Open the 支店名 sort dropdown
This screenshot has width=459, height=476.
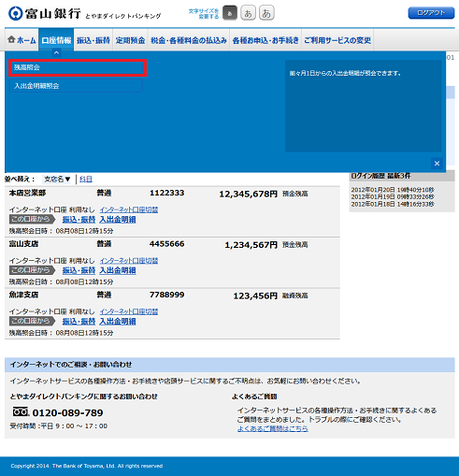57,179
